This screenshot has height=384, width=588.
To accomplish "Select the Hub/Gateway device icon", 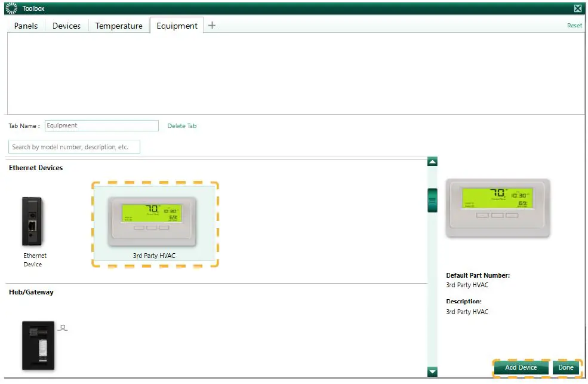I will (x=38, y=345).
